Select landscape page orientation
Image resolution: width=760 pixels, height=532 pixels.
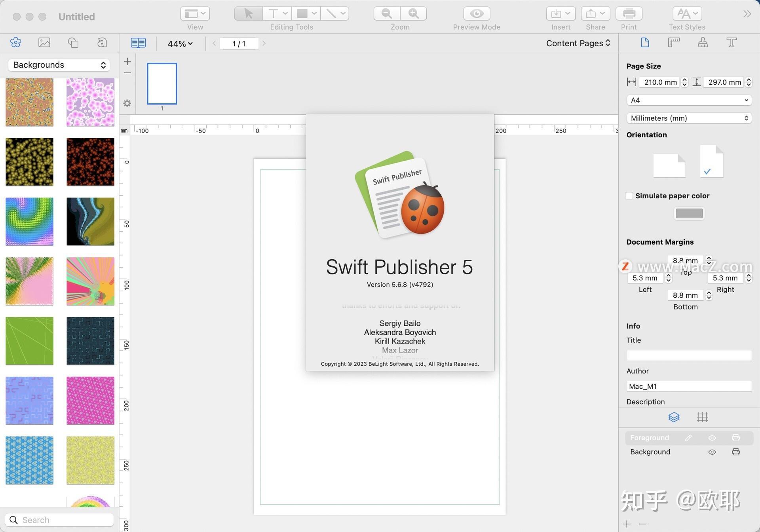coord(669,165)
